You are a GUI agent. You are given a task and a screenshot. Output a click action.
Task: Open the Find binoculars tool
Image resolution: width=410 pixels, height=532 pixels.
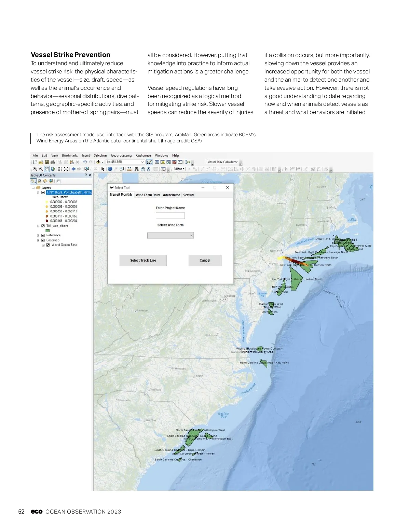point(137,169)
